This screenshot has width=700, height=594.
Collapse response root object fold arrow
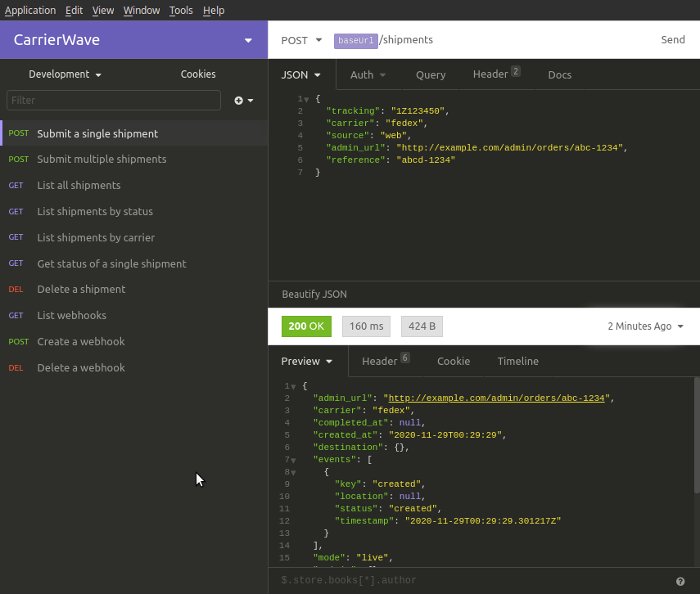(293, 386)
